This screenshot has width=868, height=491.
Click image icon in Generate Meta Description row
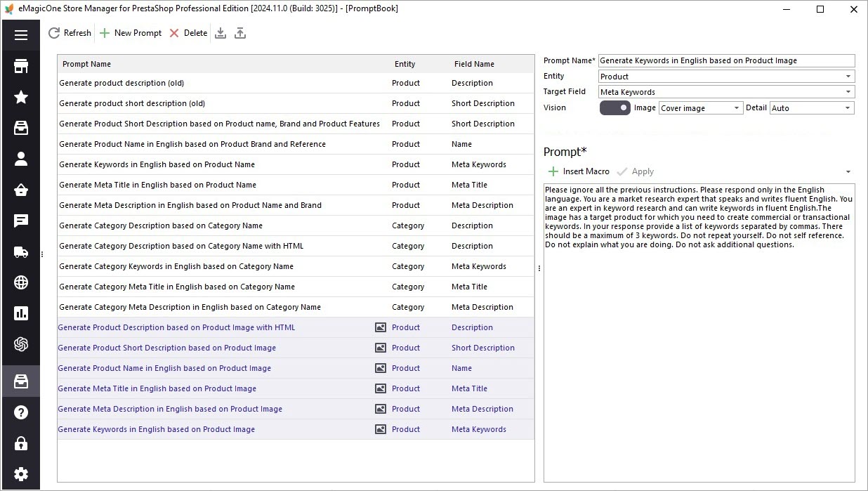click(381, 409)
